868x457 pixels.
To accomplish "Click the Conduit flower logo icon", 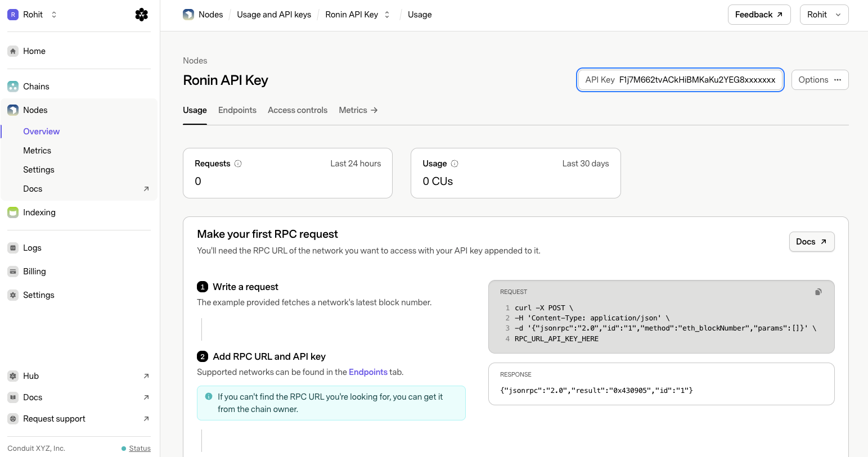I will click(142, 15).
